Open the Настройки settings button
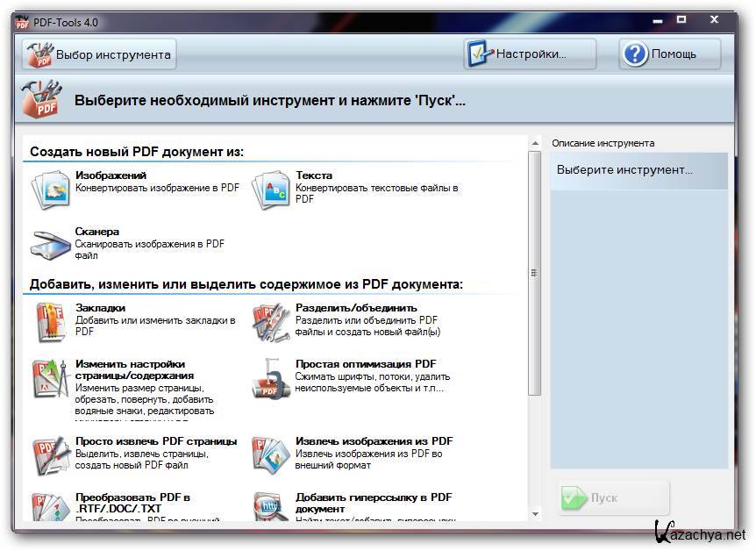 530,54
